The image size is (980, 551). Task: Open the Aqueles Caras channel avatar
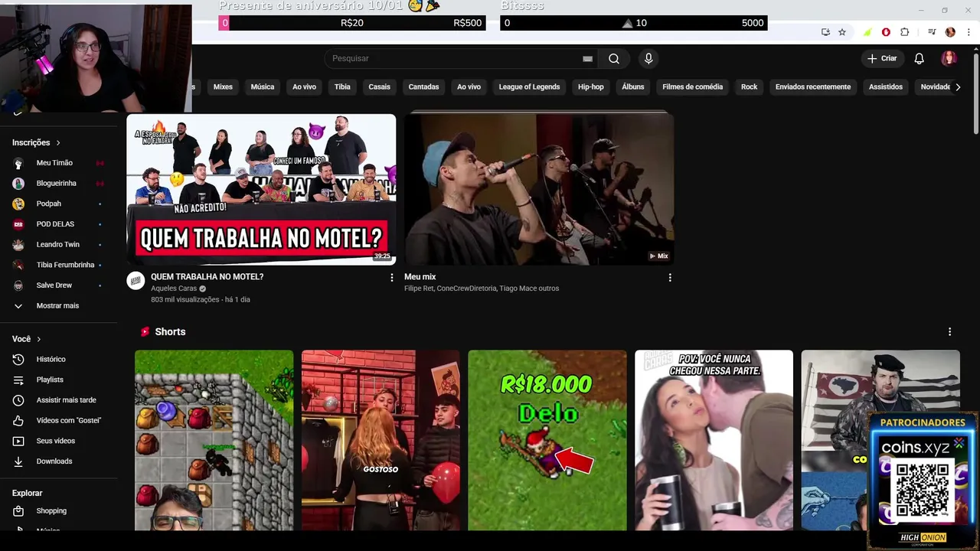pyautogui.click(x=136, y=281)
